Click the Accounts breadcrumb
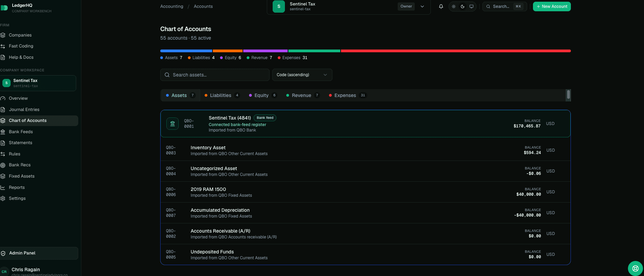The image size is (644, 276). [x=203, y=6]
